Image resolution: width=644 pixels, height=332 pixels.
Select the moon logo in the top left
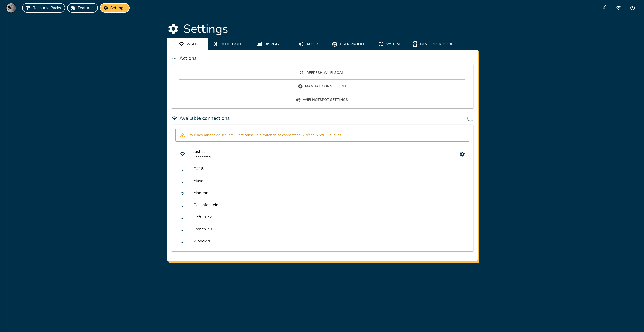(x=11, y=8)
